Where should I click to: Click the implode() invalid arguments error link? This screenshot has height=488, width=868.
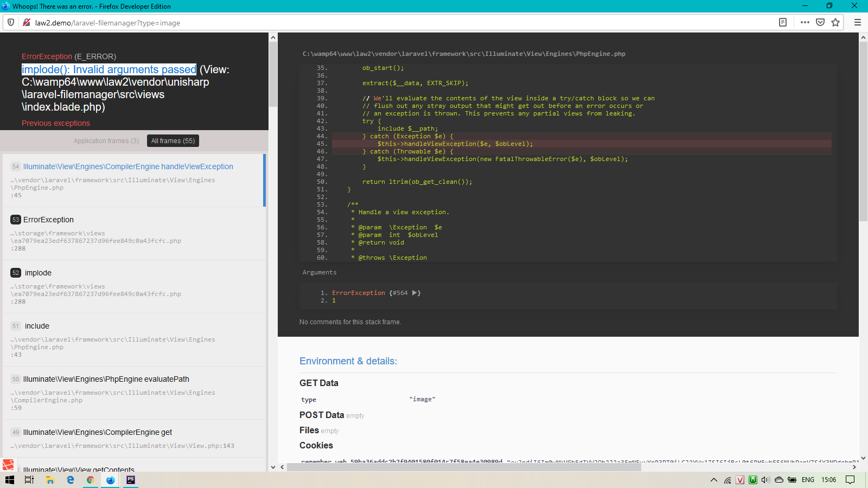108,69
